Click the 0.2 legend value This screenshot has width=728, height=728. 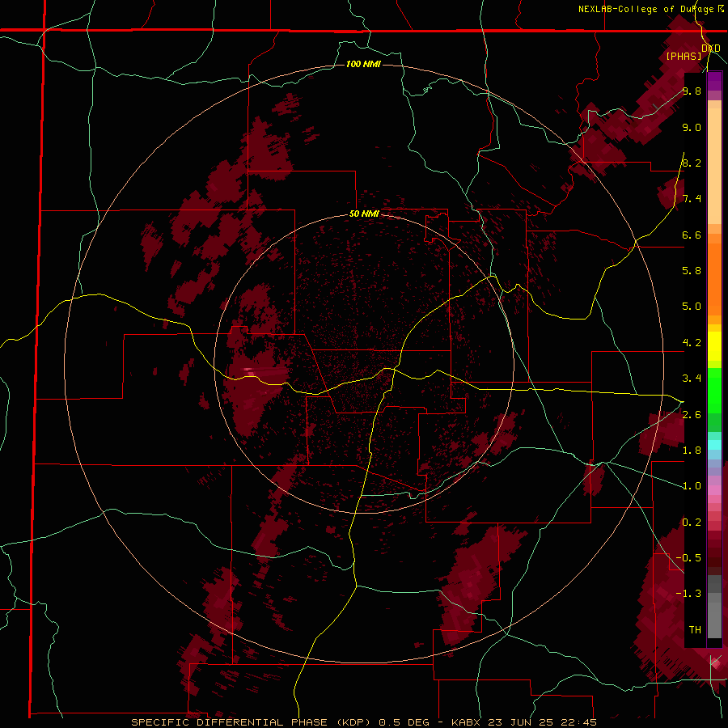click(x=692, y=523)
